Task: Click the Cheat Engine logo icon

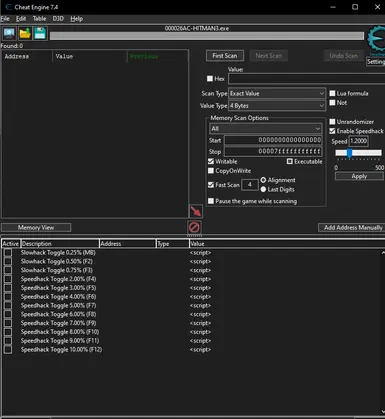Action: 376,39
